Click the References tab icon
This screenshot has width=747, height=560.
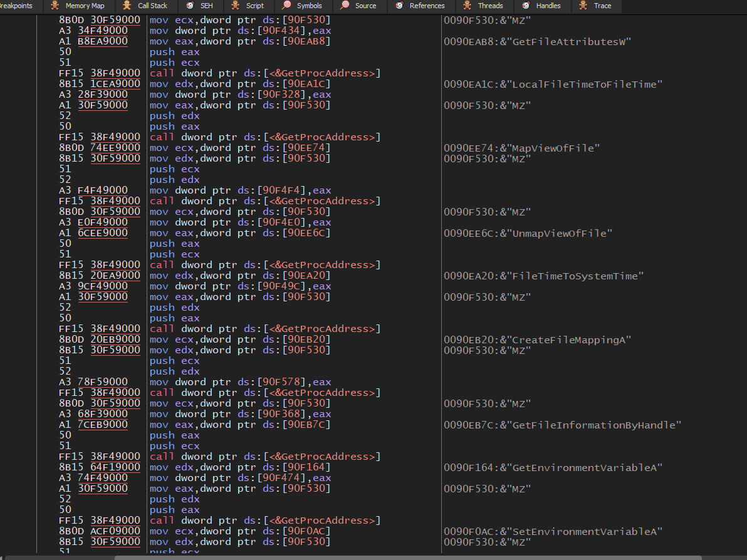(x=399, y=6)
